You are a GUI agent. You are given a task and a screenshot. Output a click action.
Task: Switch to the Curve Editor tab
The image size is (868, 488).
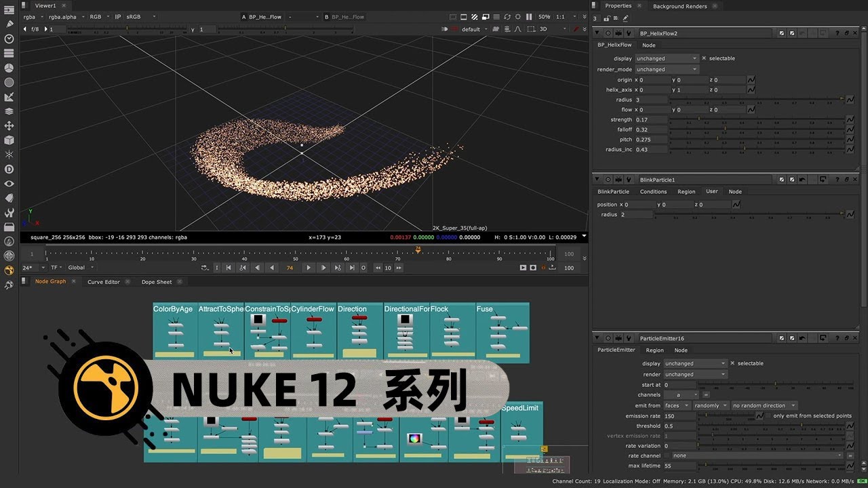click(x=103, y=282)
